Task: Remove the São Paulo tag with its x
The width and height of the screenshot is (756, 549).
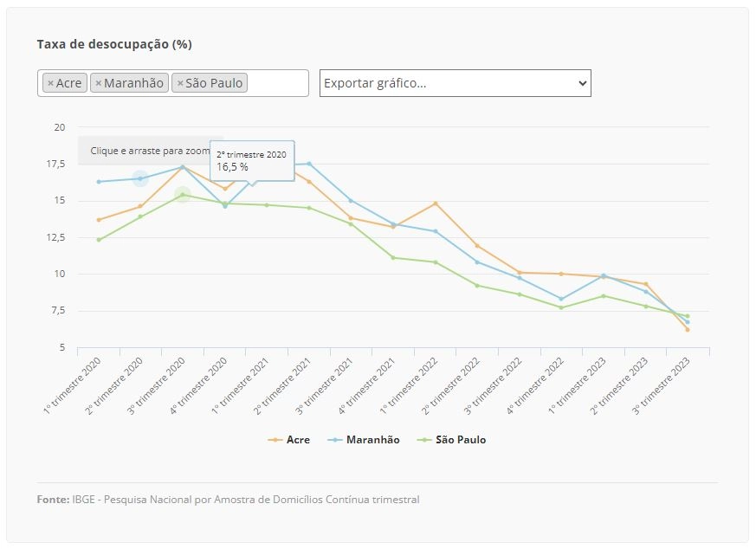Action: tap(180, 83)
